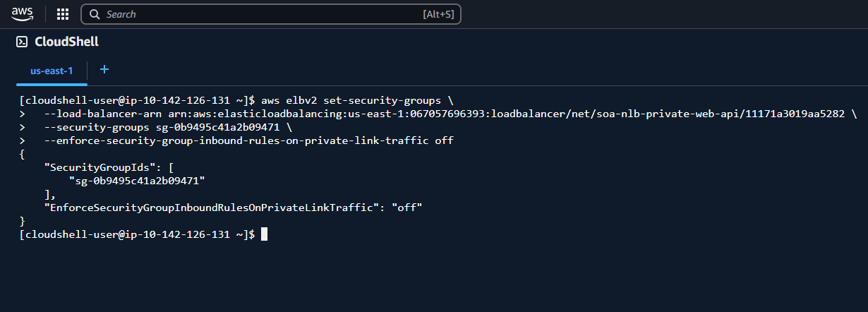Click the CloudShell title heading
This screenshot has height=312, width=868.
click(66, 42)
